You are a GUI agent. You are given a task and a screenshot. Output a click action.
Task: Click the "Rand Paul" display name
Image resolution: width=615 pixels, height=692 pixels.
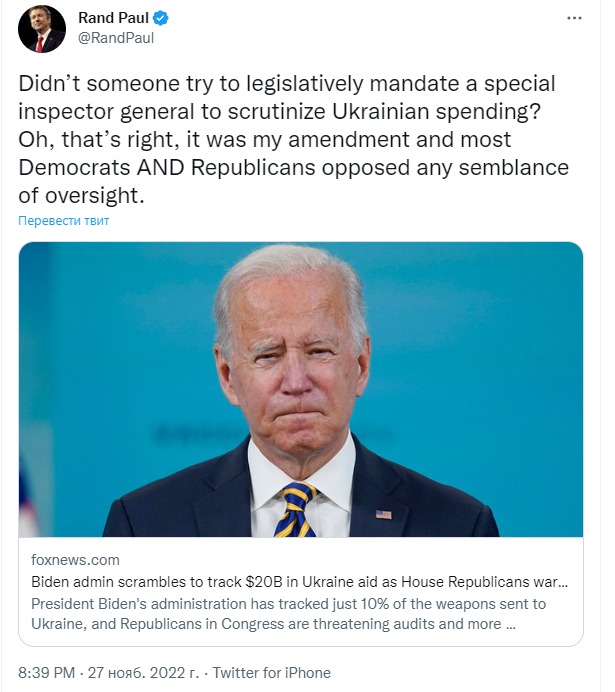point(112,18)
